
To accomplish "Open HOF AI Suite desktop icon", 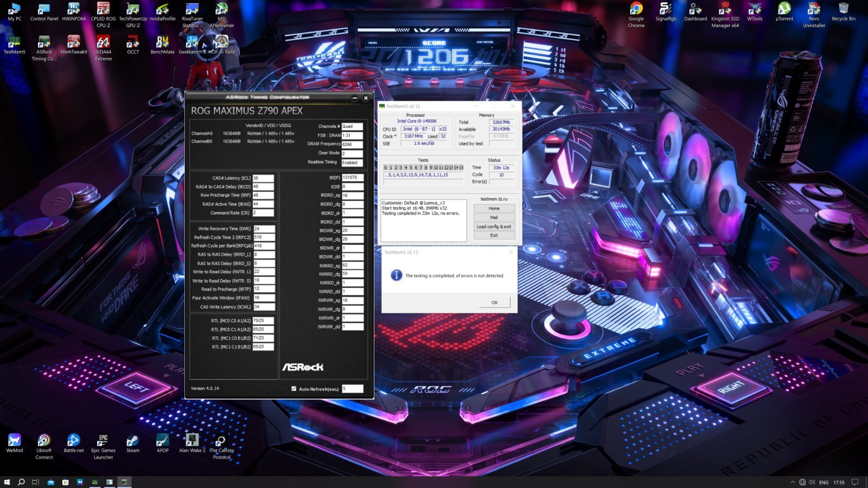I will [x=221, y=46].
